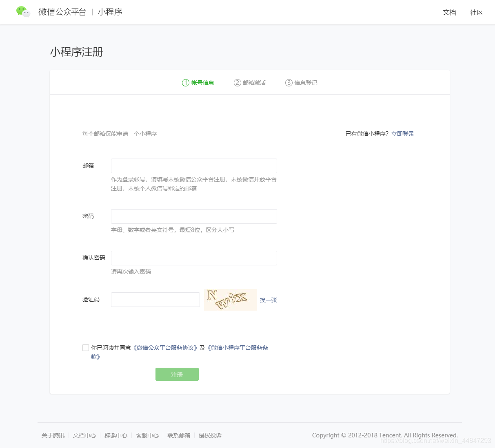Click the Copyright 2012-2018 Tencent text
This screenshot has height=448, width=495.
click(x=385, y=435)
